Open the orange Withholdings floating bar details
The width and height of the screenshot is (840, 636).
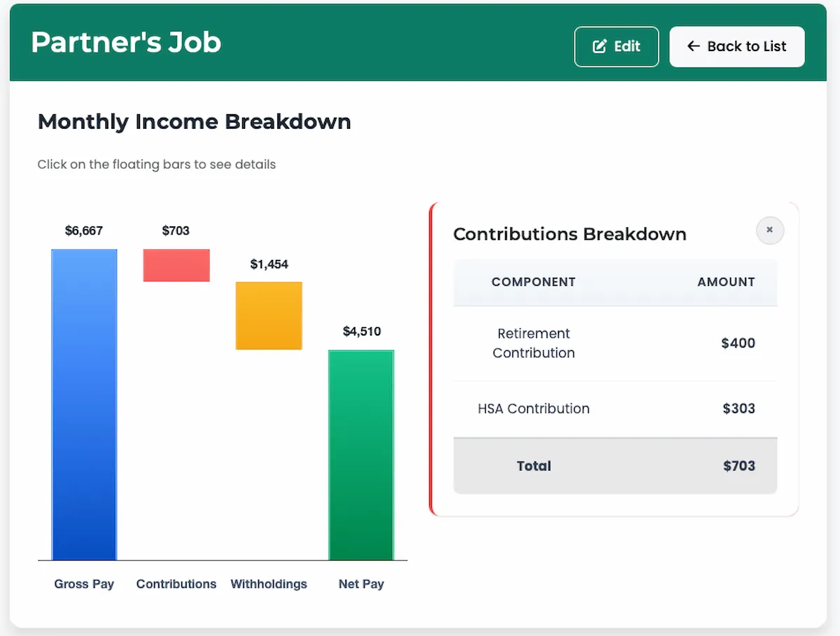[269, 315]
